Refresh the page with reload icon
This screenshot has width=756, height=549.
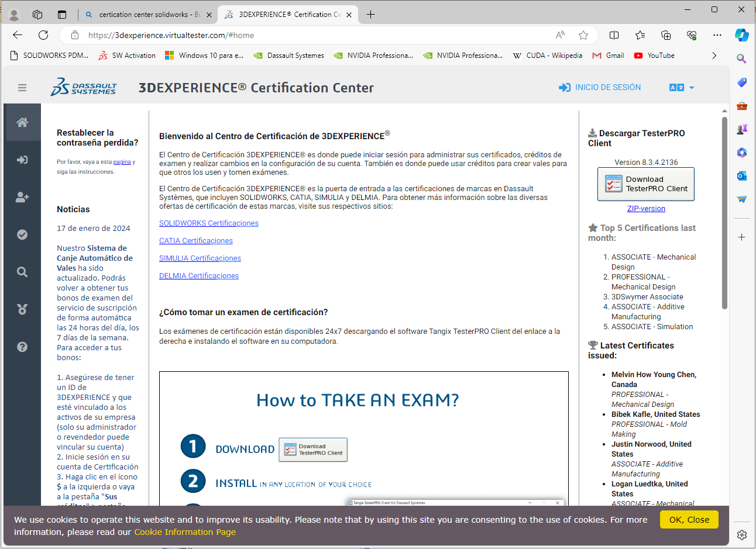click(x=43, y=35)
